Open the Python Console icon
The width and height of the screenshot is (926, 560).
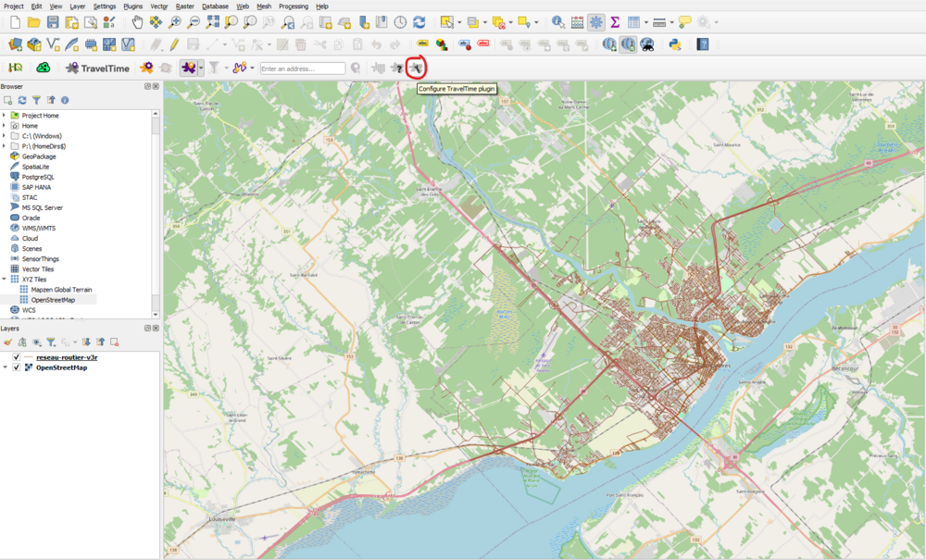point(675,44)
